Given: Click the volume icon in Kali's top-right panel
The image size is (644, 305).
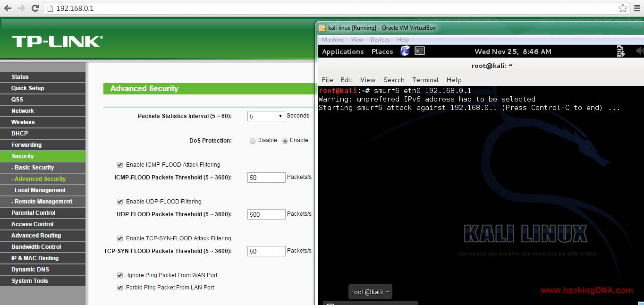Looking at the screenshot, I should (x=639, y=51).
